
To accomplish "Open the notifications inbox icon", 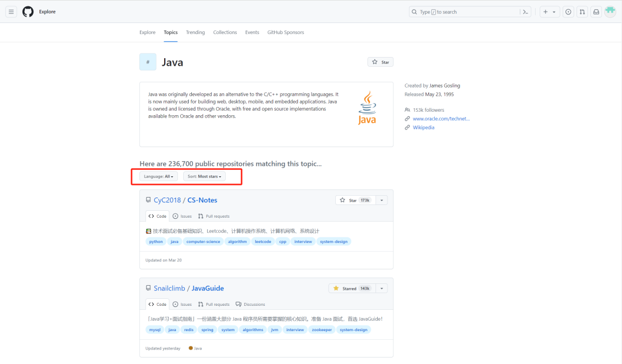I will pyautogui.click(x=596, y=12).
